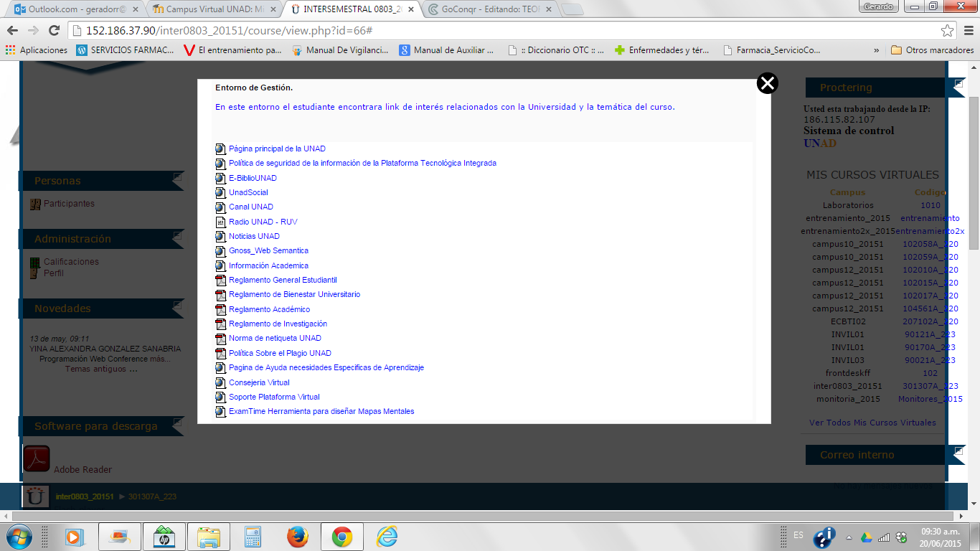
Task: Open the Chrome menu button
Action: [x=967, y=30]
